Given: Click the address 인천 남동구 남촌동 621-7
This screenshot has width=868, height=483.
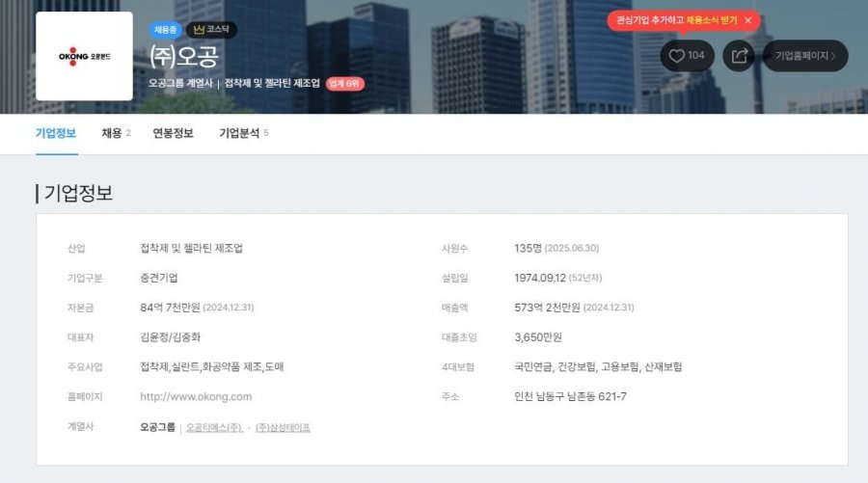Looking at the screenshot, I should coord(570,396).
